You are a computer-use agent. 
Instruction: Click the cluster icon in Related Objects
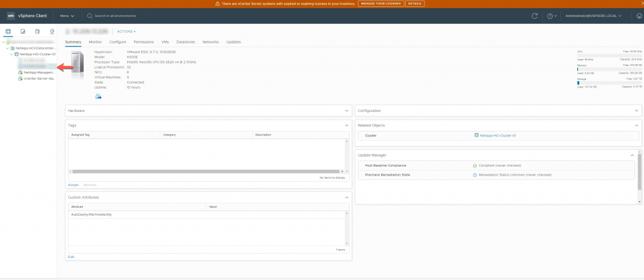476,135
